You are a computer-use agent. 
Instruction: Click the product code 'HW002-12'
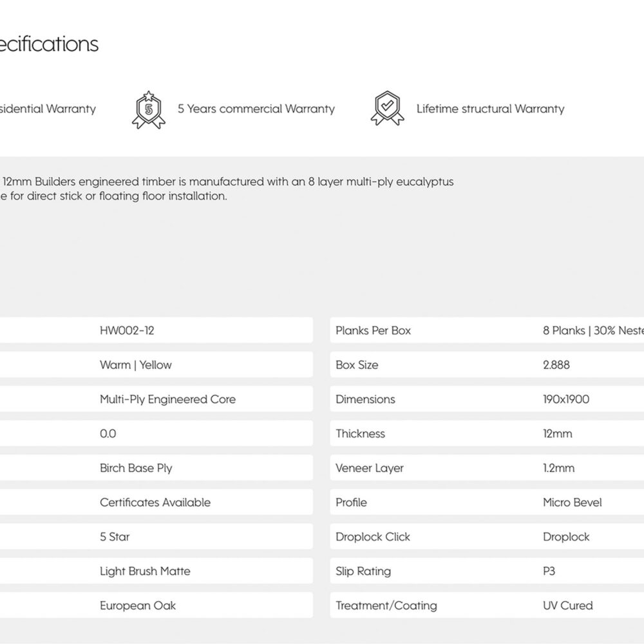pyautogui.click(x=127, y=330)
